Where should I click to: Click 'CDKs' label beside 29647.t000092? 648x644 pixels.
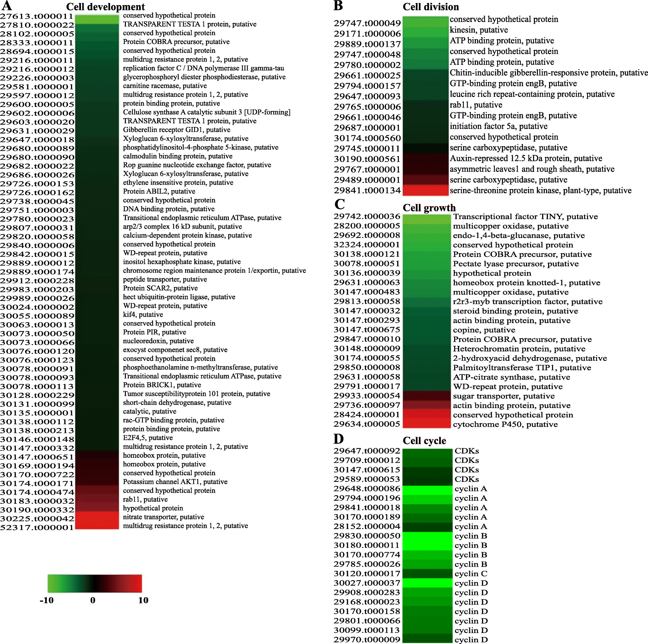point(467,451)
